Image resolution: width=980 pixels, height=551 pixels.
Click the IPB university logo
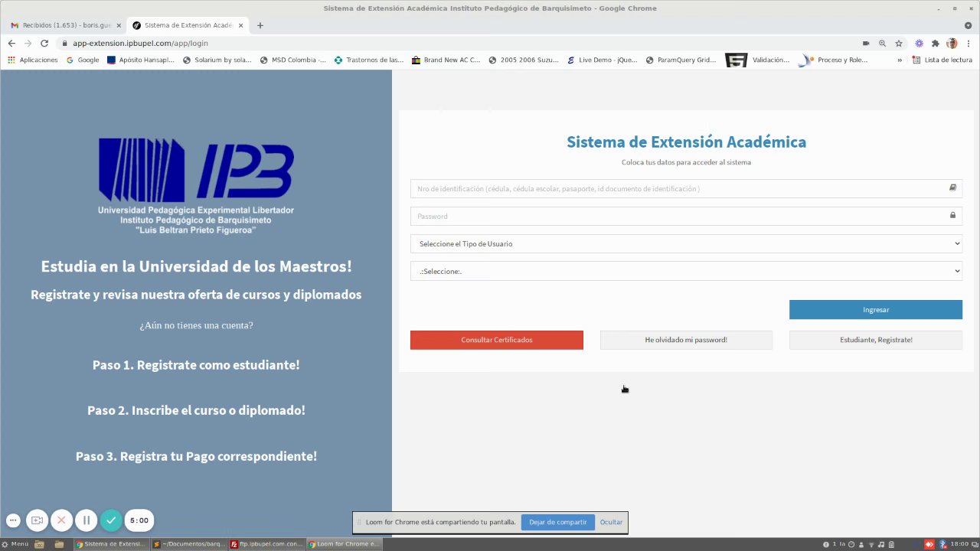[x=196, y=185]
